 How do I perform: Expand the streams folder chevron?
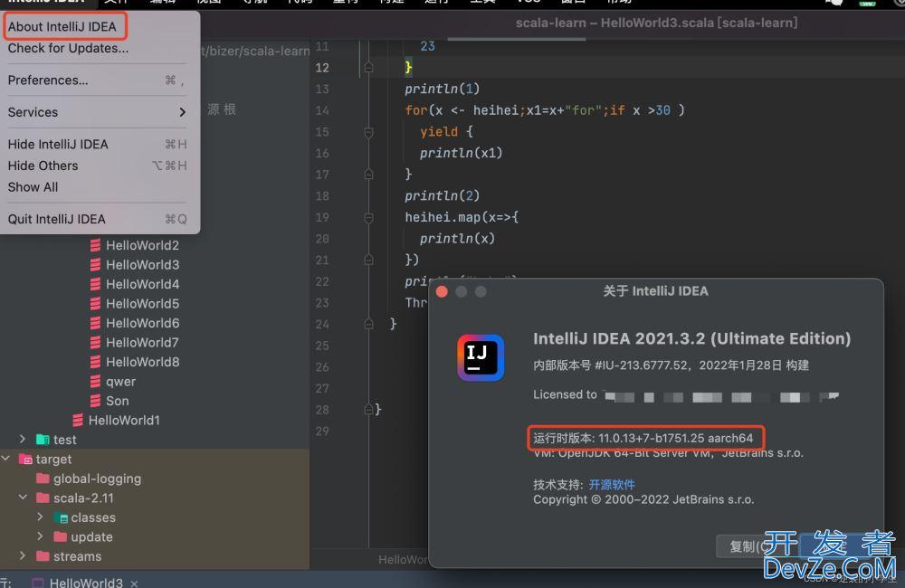pos(23,555)
